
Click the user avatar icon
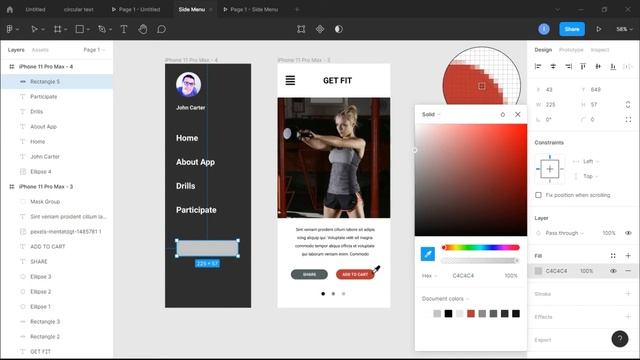coord(544,29)
